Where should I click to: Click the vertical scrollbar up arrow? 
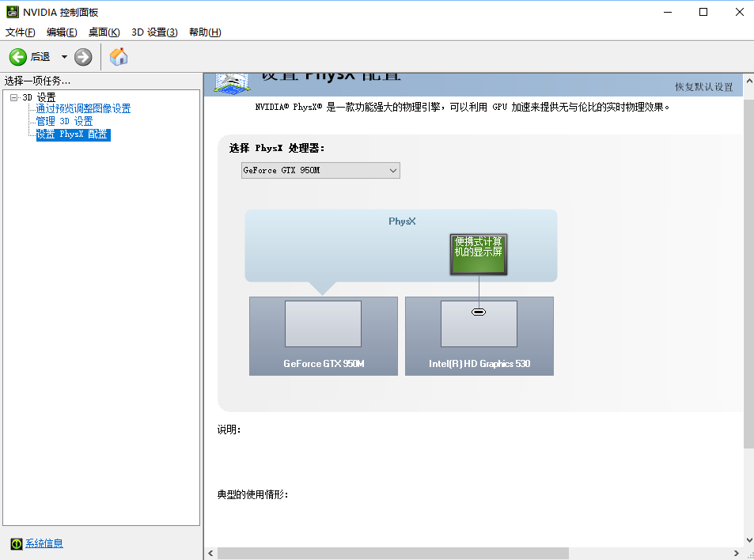[x=748, y=81]
